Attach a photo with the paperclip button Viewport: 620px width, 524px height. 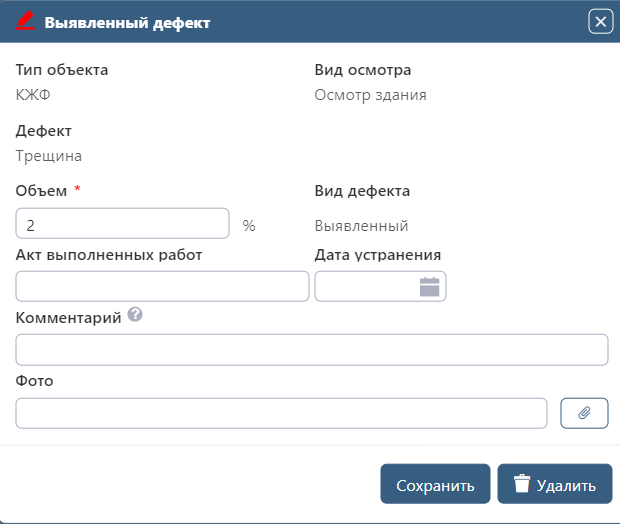(584, 413)
